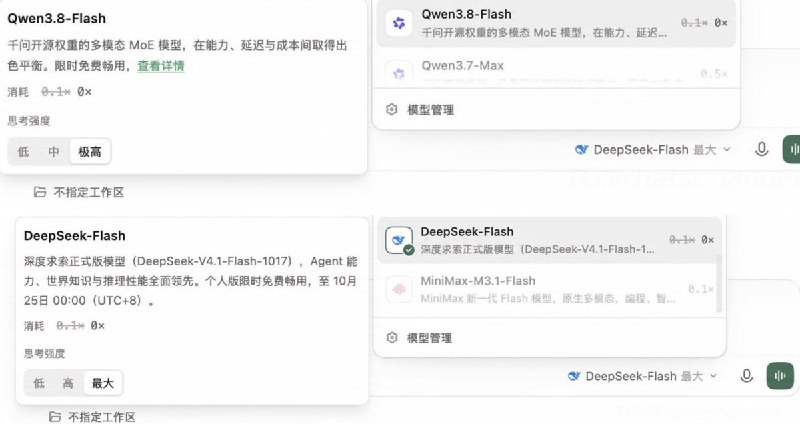Click the upper green voice waveform button
Viewport: 800px width, 424px height.
pos(792,149)
